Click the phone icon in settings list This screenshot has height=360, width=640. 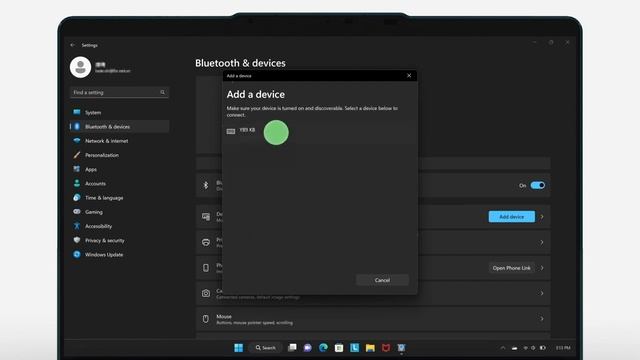coord(206,268)
